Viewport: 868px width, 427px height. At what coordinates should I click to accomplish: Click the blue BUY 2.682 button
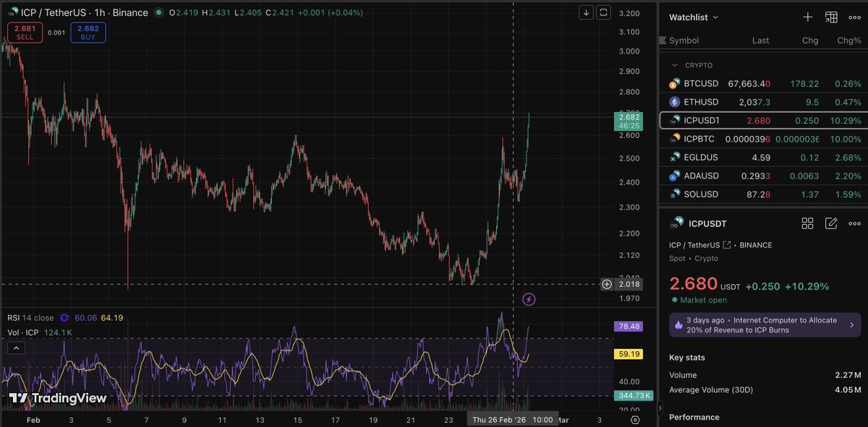(x=88, y=33)
